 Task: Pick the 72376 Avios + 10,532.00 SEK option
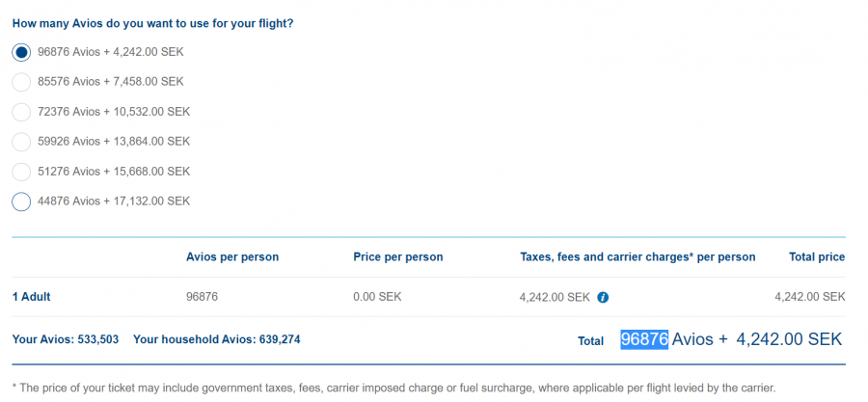point(21,112)
